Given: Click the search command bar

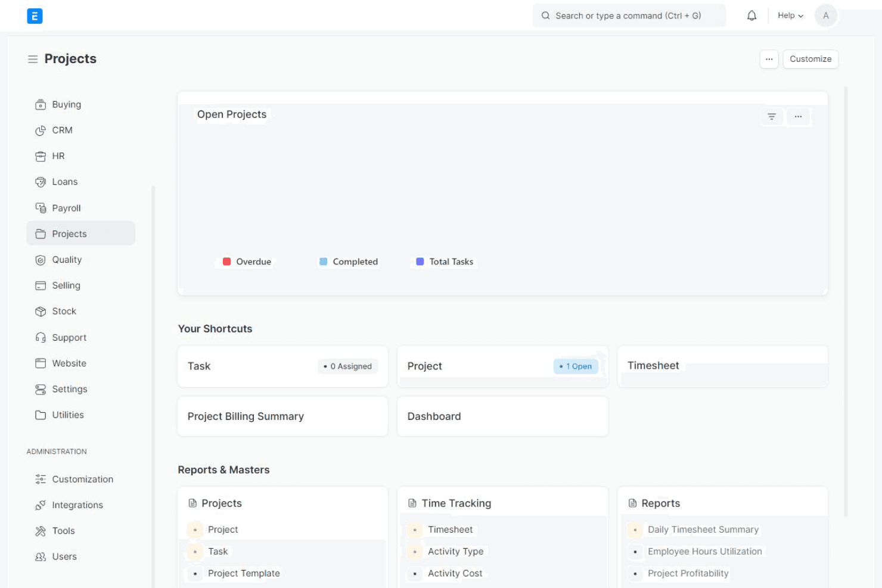Looking at the screenshot, I should (629, 15).
